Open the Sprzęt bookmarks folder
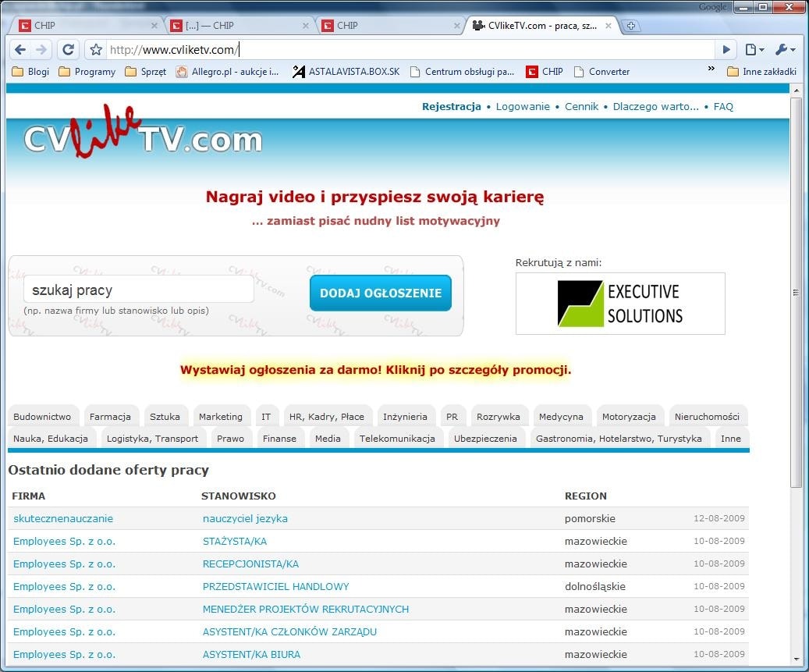 146,72
